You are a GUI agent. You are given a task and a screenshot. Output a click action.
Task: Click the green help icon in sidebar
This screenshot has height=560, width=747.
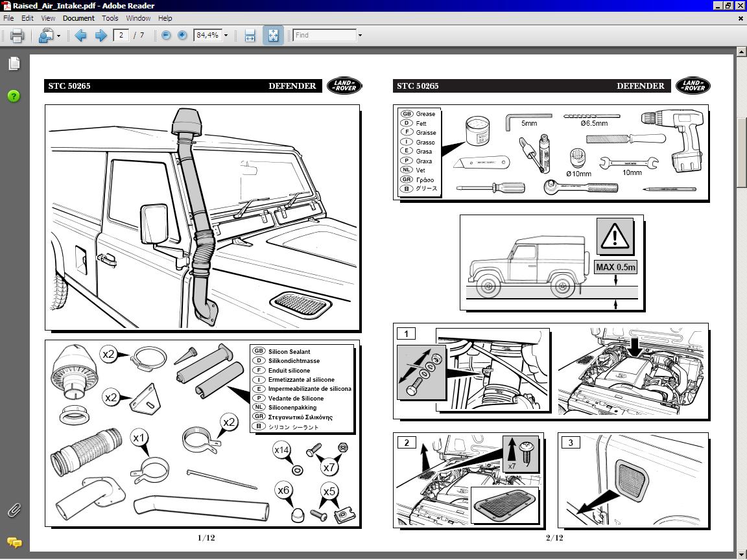pos(14,96)
